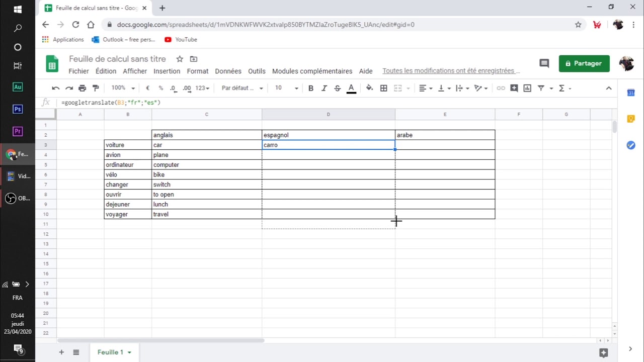Toggle italic formatting
The image size is (644, 362).
click(x=324, y=88)
